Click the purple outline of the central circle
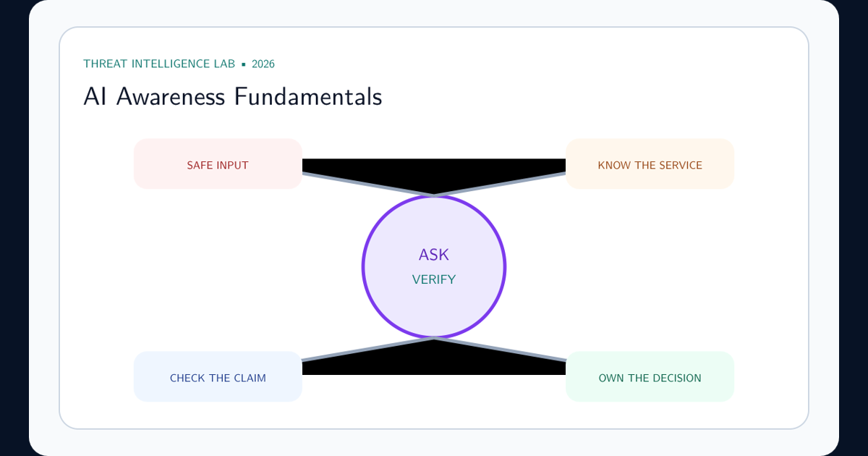 [363, 267]
